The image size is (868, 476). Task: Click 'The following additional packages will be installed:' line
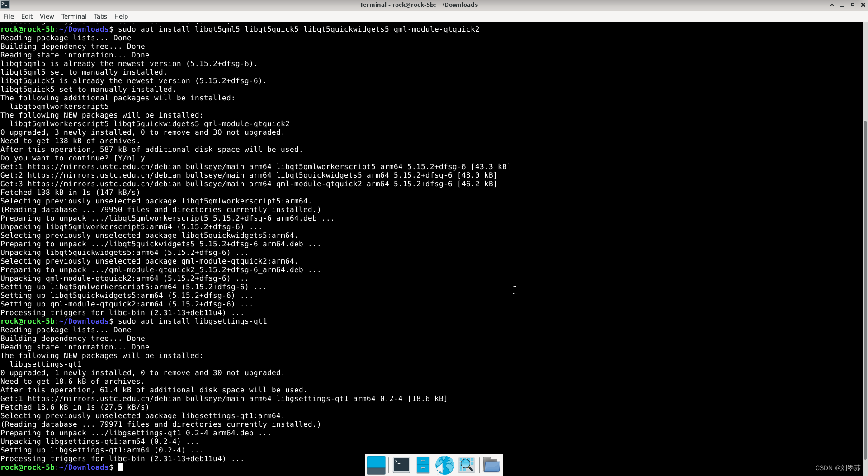click(118, 98)
